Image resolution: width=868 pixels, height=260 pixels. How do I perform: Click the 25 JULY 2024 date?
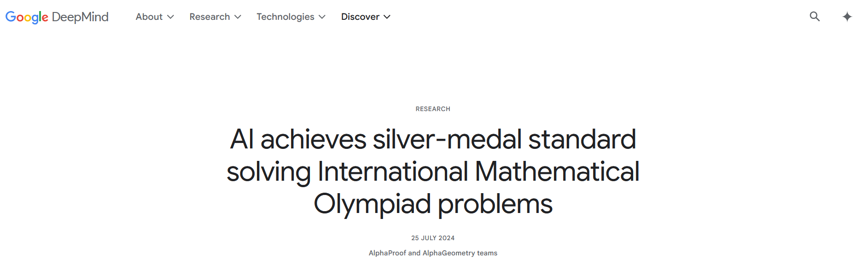433,238
